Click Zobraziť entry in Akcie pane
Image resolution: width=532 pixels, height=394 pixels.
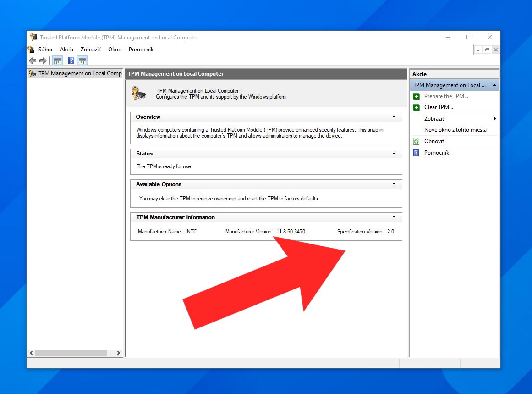click(434, 118)
